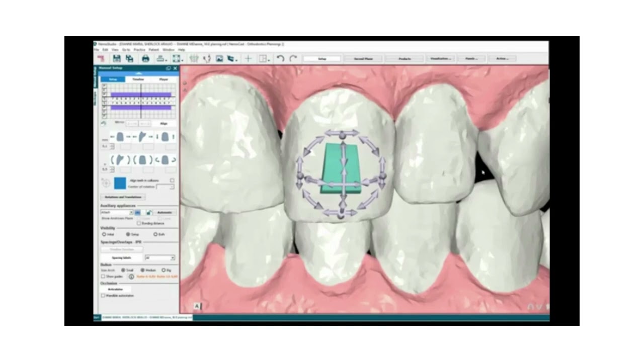Switch to the Timeline tab
This screenshot has width=644, height=362.
click(x=138, y=79)
